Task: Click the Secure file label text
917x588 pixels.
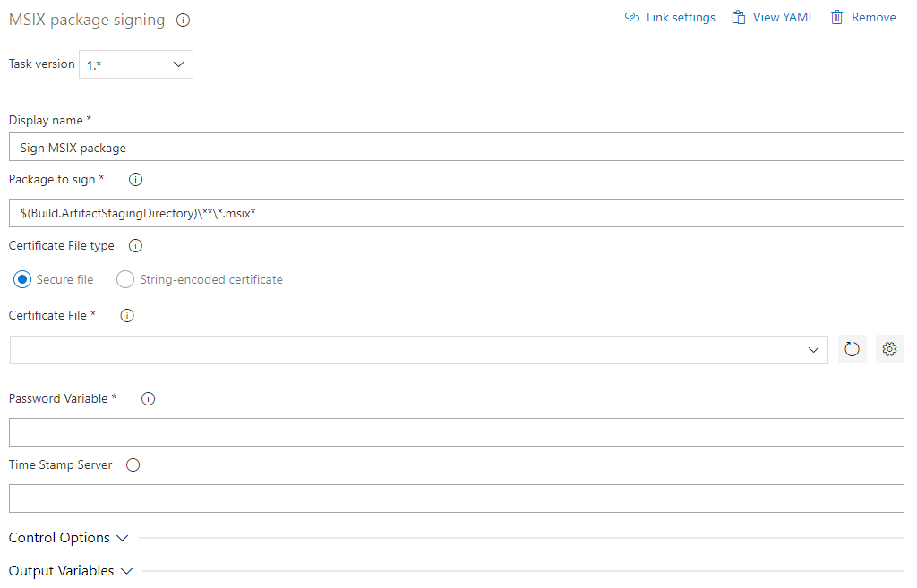Action: (64, 280)
